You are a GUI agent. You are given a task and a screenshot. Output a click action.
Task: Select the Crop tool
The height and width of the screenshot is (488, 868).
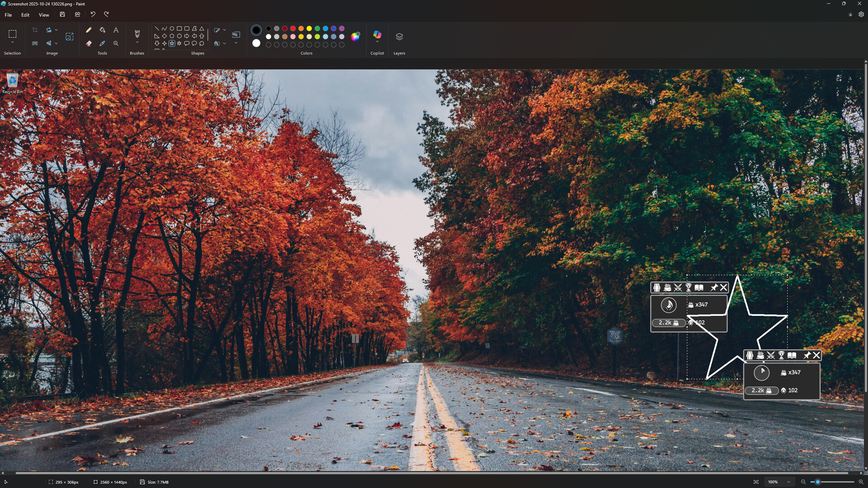tap(35, 30)
